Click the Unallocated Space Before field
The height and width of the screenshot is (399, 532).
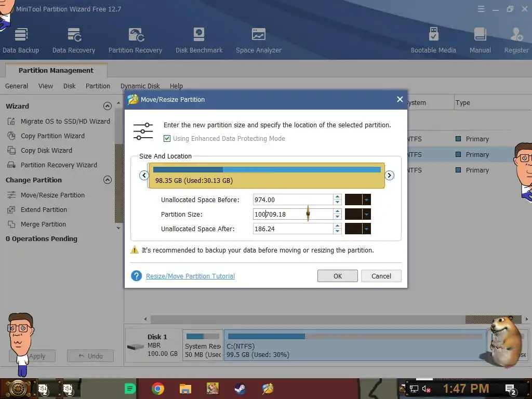tap(293, 199)
